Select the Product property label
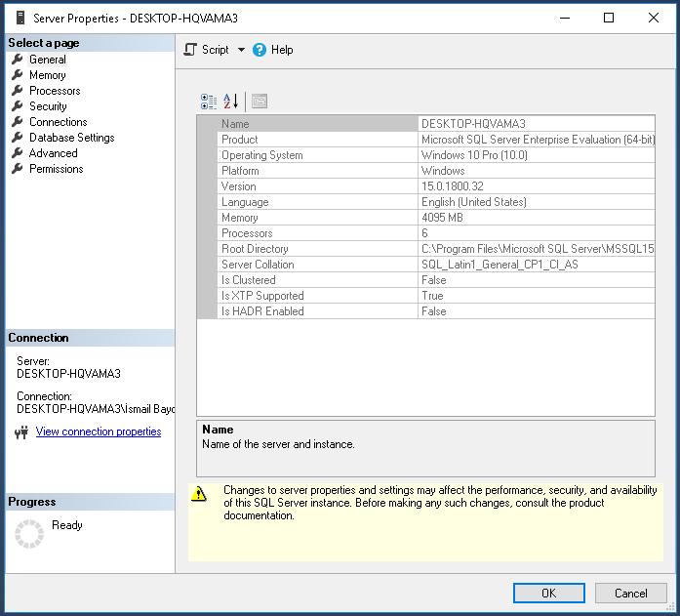The height and width of the screenshot is (616, 680). [239, 140]
